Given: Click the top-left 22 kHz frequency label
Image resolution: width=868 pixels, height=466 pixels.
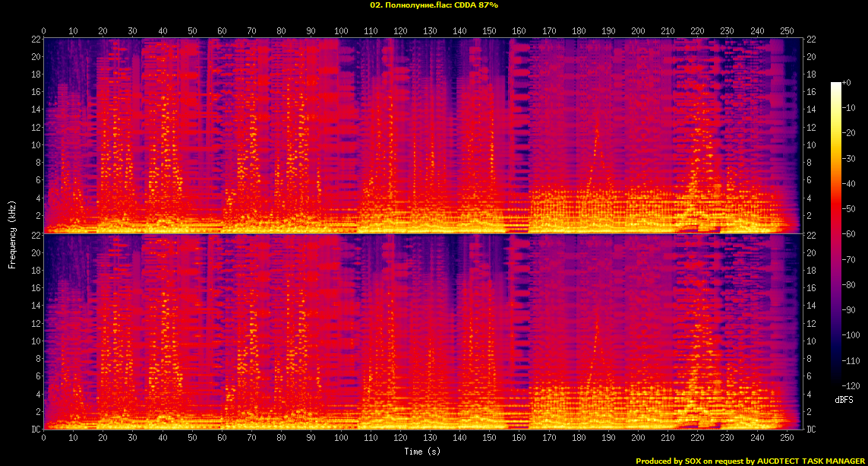Looking at the screenshot, I should pos(36,39).
